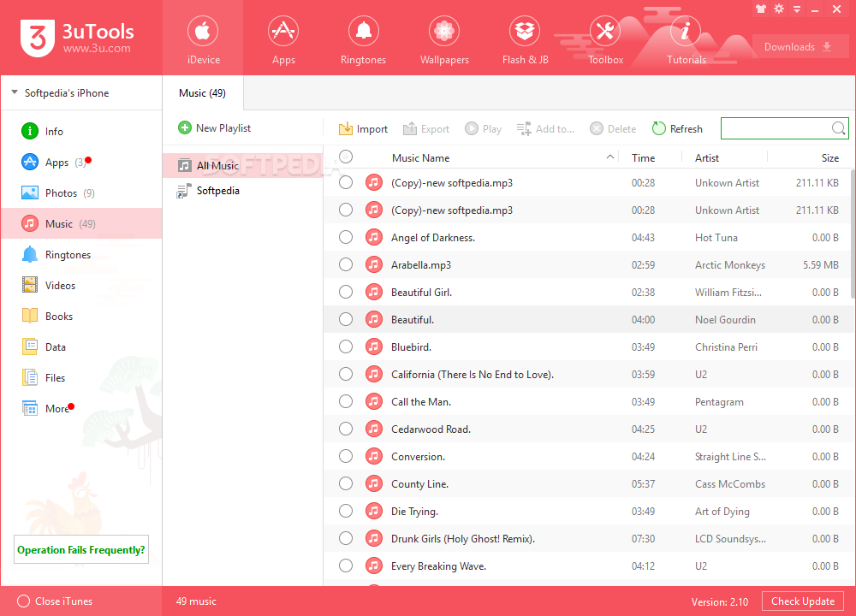Open Files in the sidebar
The width and height of the screenshot is (856, 616).
pos(81,378)
